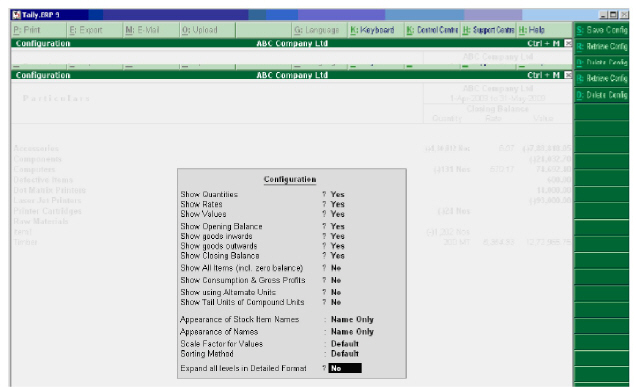Viewport: 637px width, 387px height.
Task: Toggle Show Quantities Yes value
Action: click(337, 195)
